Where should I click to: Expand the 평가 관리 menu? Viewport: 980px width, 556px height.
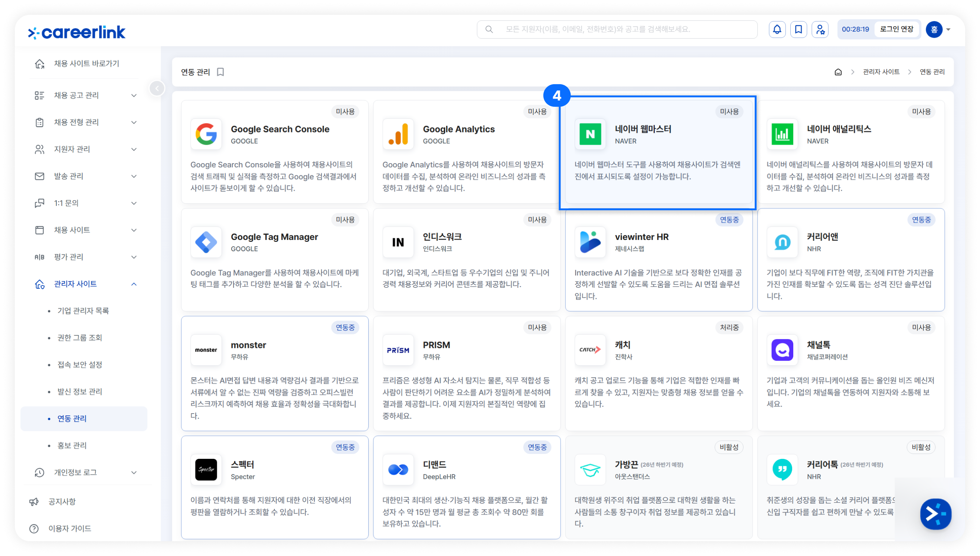pos(134,257)
